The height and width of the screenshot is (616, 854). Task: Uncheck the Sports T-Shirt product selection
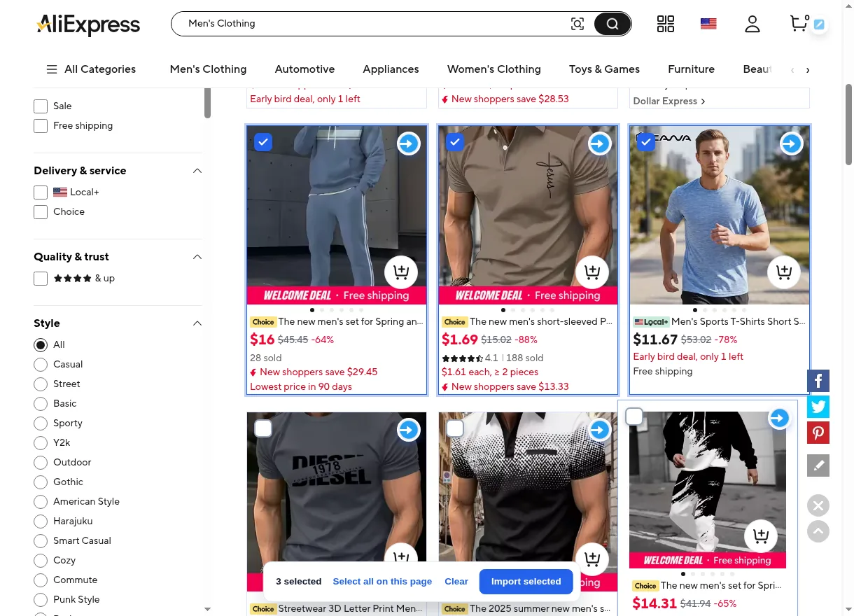pos(646,142)
